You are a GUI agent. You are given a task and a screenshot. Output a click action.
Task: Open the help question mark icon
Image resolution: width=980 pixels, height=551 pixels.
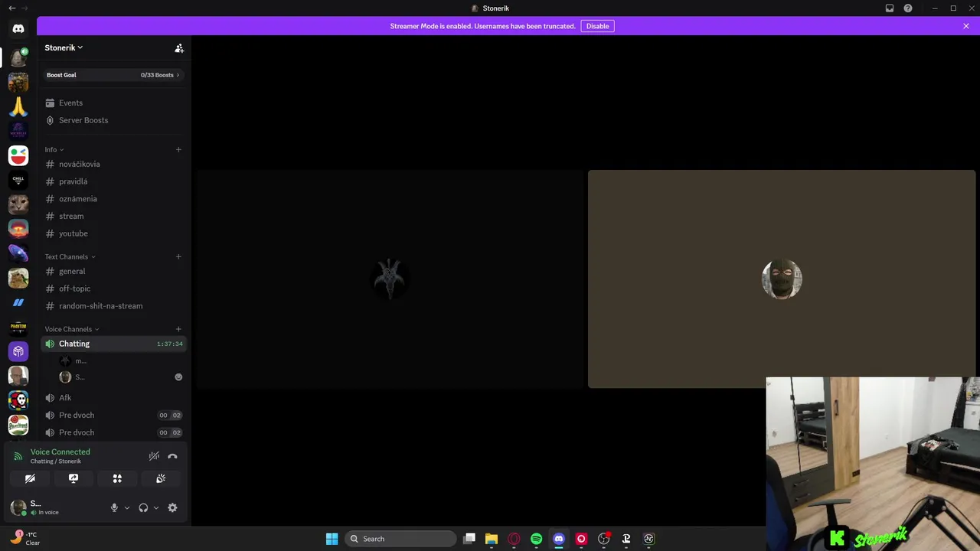click(908, 8)
